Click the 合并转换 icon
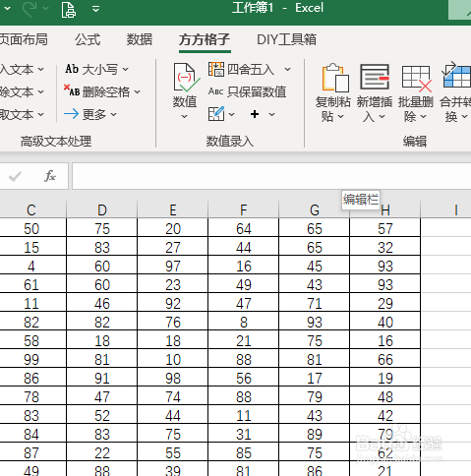The image size is (471, 476). (456, 75)
